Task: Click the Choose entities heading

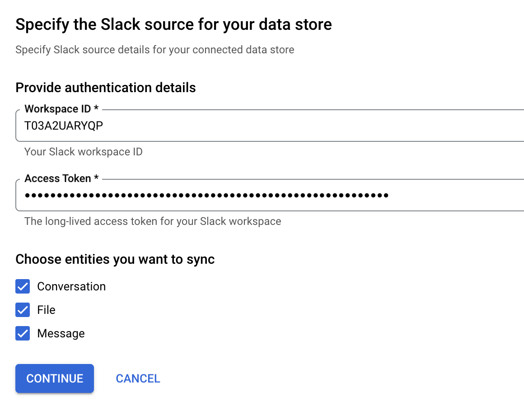Action: 115,259
